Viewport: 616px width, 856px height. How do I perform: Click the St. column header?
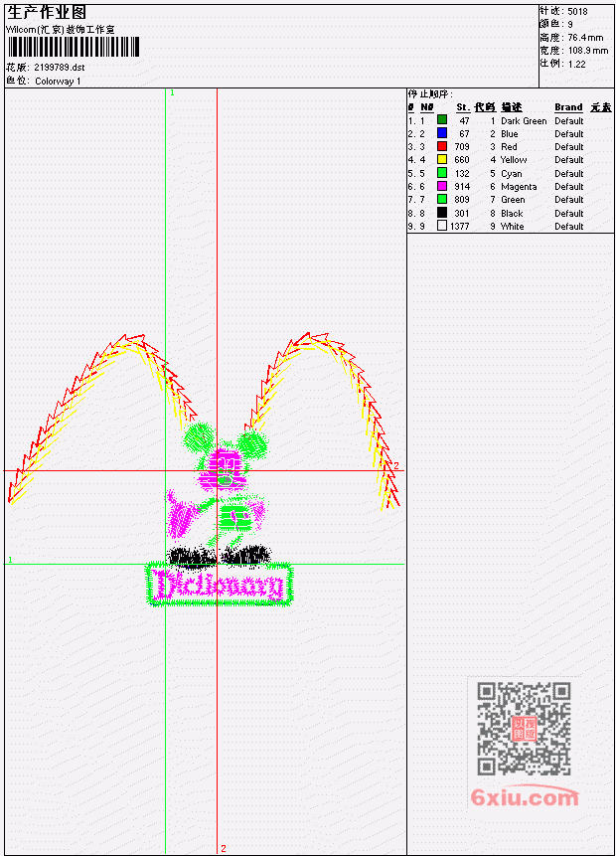point(463,107)
